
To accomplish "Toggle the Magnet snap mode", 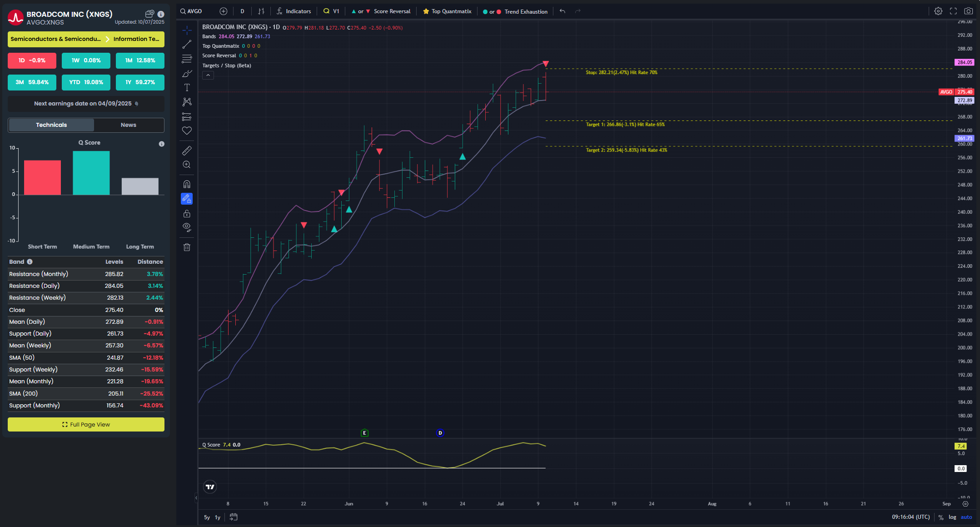I will 187,184.
